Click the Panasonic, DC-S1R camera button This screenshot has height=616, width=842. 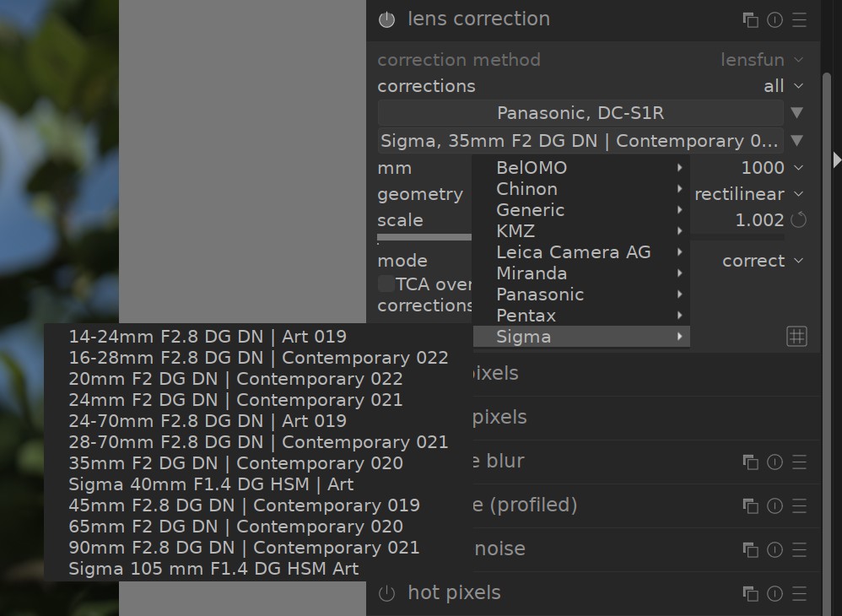(x=580, y=113)
